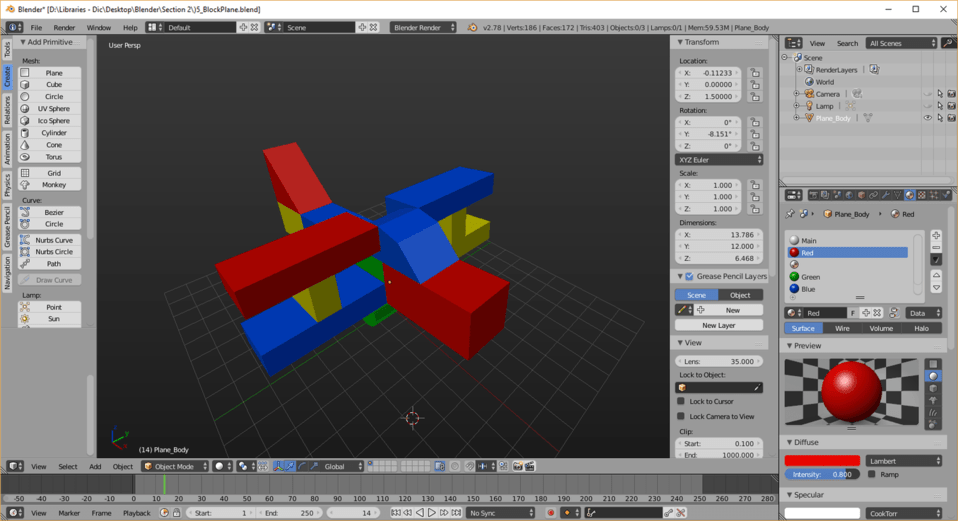Open the Object Mode selector

coord(175,467)
